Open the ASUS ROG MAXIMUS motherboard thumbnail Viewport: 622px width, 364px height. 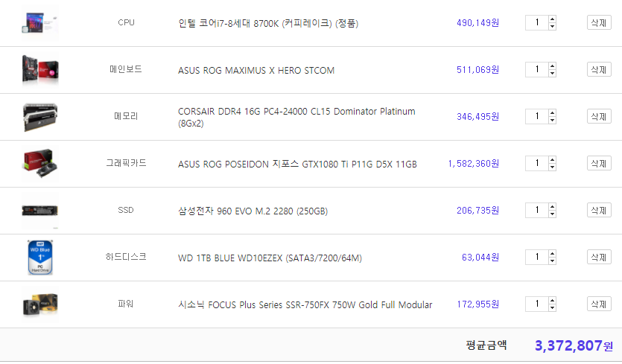[39, 70]
